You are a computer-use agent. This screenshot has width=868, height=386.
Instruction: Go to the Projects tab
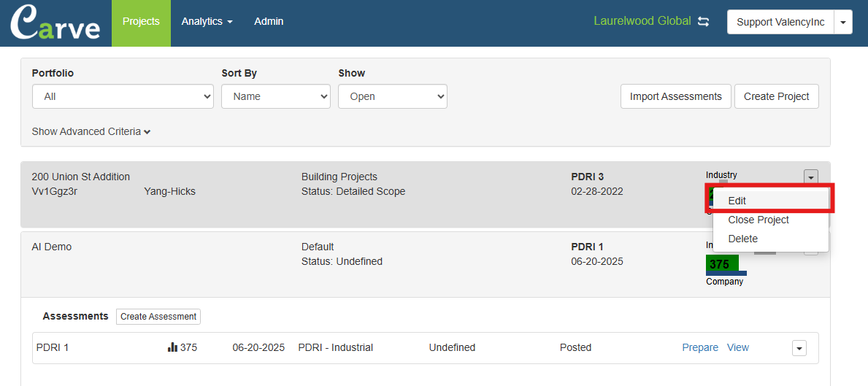pyautogui.click(x=141, y=22)
